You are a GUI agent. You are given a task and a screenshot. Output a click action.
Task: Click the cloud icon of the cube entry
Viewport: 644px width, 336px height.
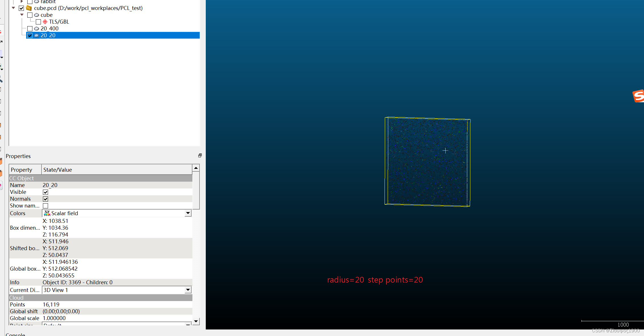[36, 15]
